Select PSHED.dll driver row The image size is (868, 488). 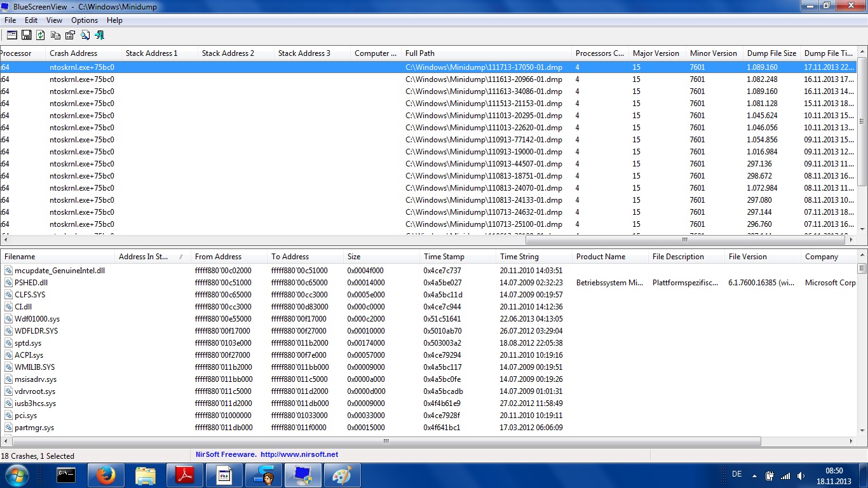tap(428, 283)
